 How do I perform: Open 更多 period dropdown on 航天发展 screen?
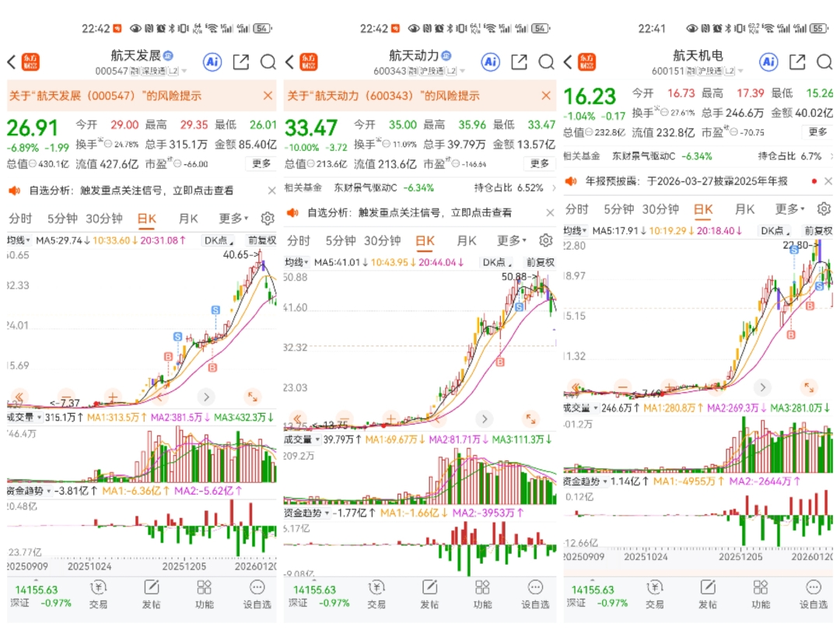tap(233, 219)
